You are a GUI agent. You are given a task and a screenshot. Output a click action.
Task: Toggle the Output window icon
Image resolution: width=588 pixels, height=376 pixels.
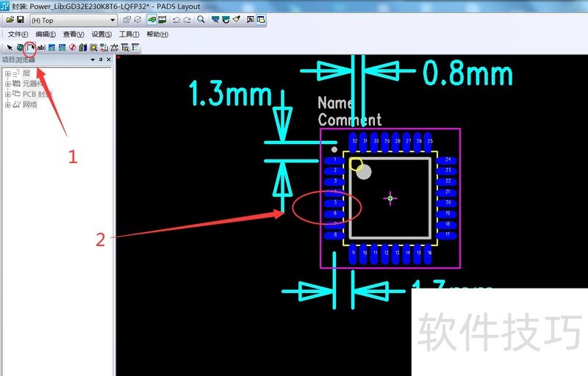pos(250,20)
